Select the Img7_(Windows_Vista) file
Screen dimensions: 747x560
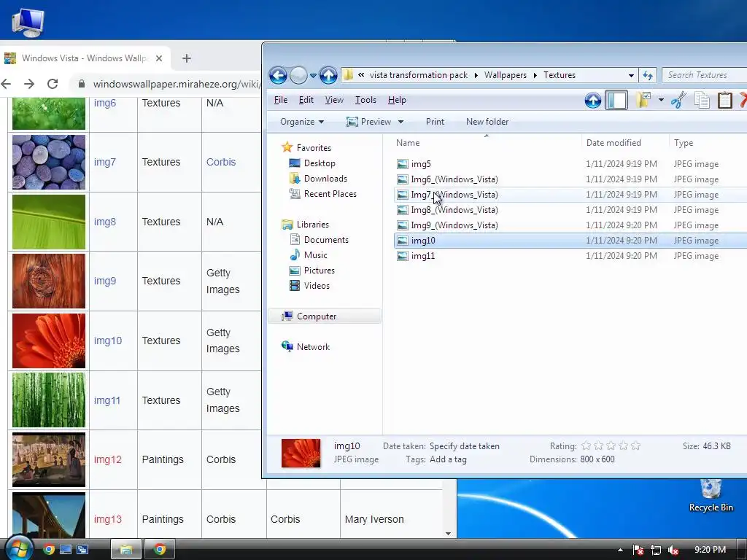454,195
